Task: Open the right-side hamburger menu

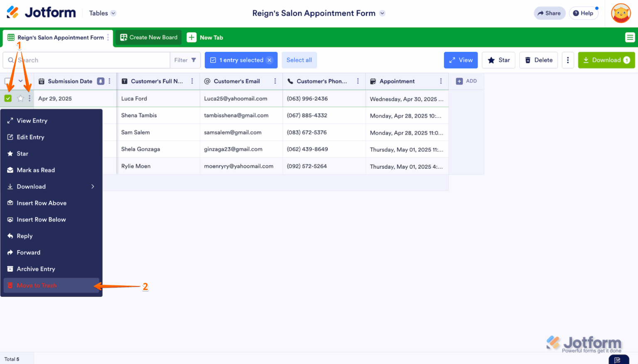Action: click(x=630, y=37)
